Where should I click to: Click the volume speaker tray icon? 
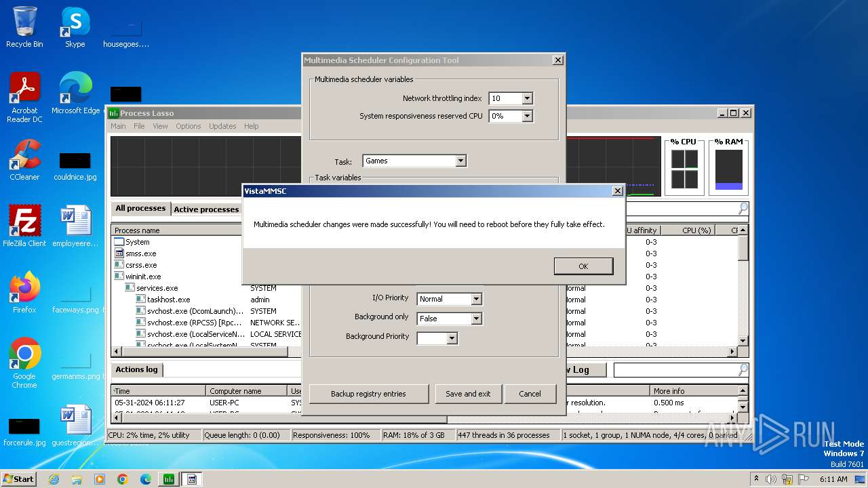771,479
